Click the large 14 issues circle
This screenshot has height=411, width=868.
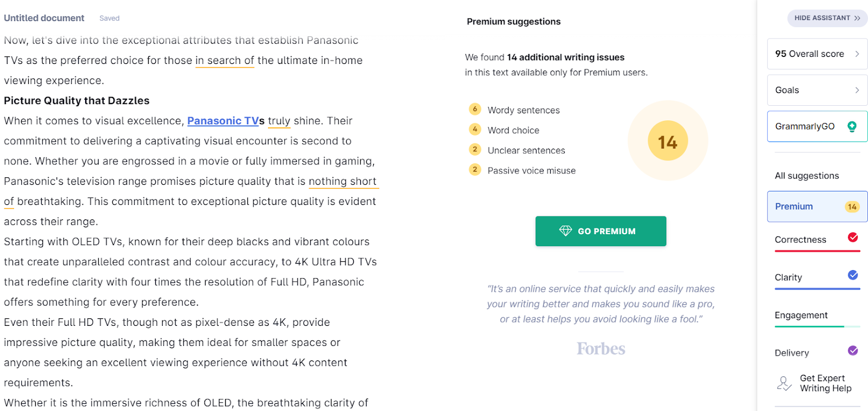668,141
